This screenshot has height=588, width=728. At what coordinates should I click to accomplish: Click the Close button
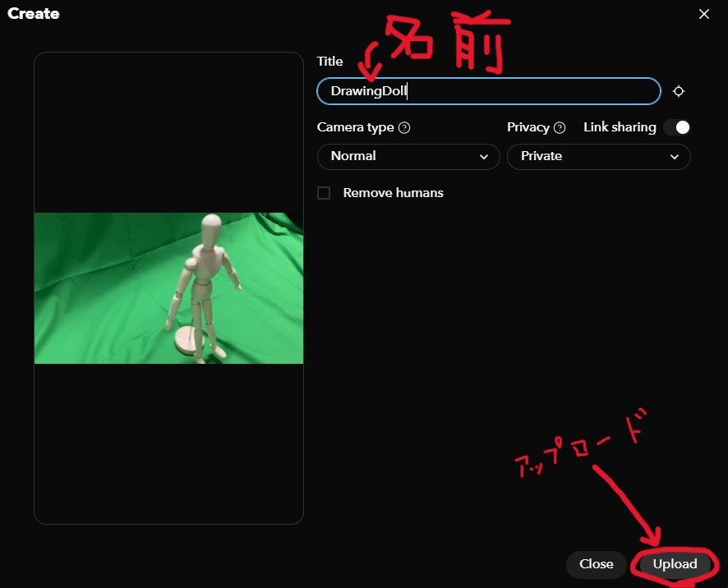click(597, 564)
